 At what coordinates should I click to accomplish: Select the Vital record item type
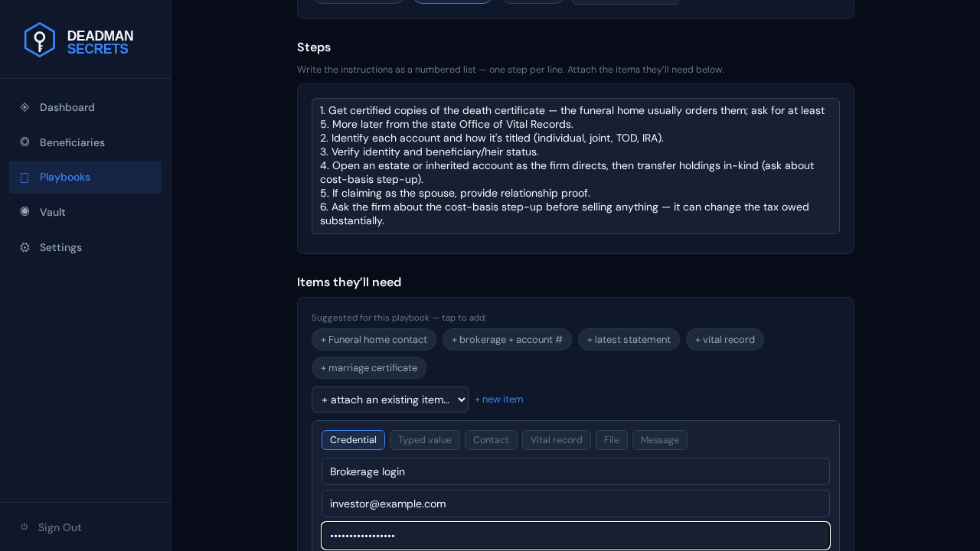(557, 440)
